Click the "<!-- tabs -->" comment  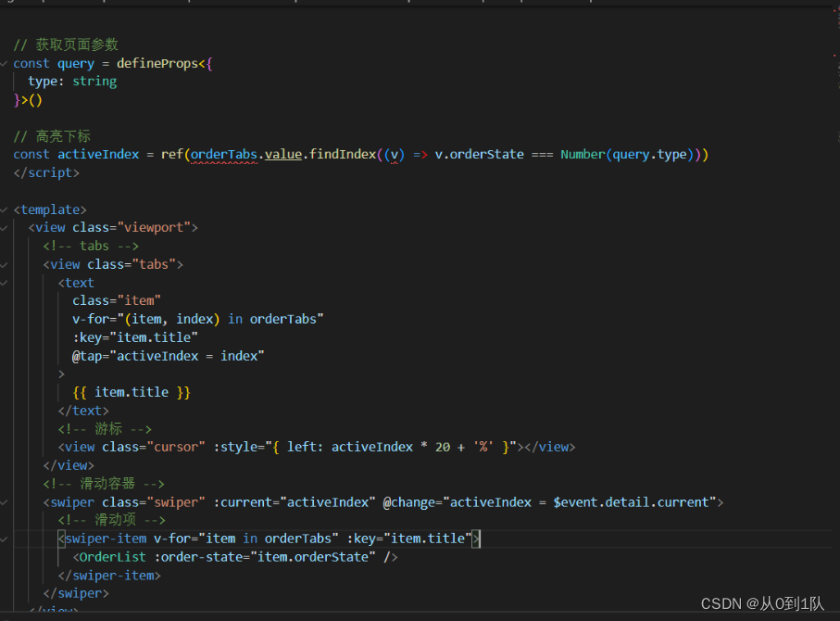91,246
